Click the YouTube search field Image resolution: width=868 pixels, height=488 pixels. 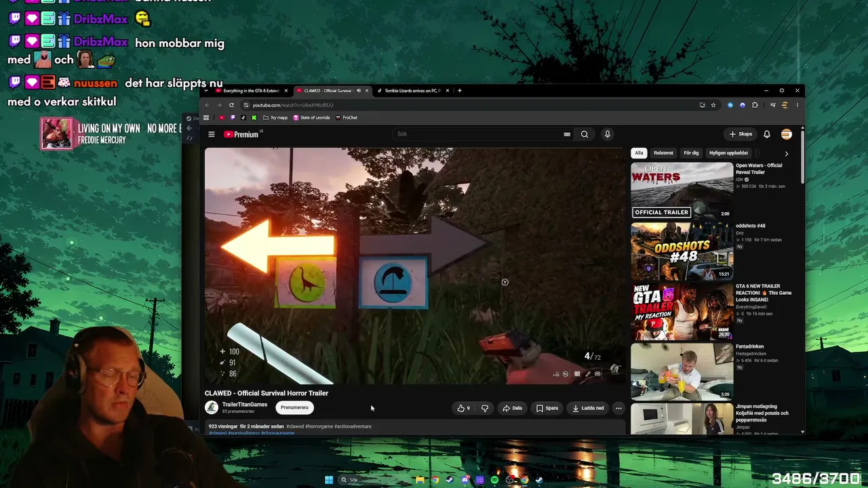[484, 134]
